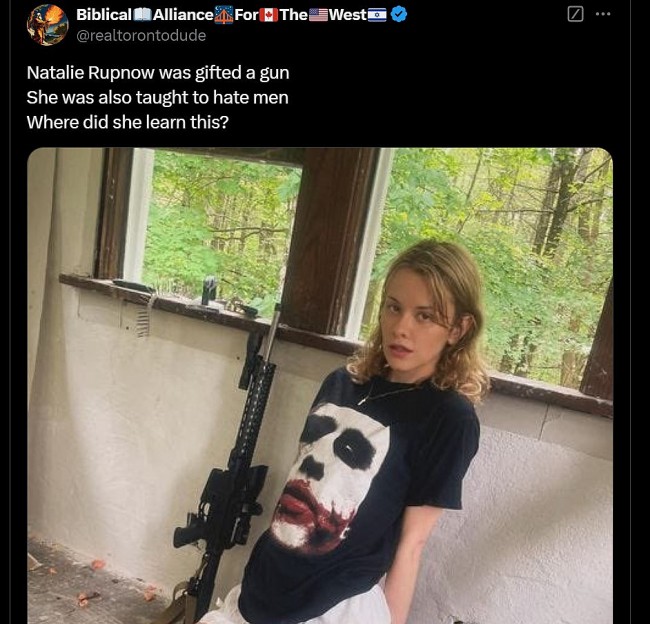This screenshot has width=650, height=624.
Task: Open the poster's profile avatar
Action: click(x=47, y=25)
